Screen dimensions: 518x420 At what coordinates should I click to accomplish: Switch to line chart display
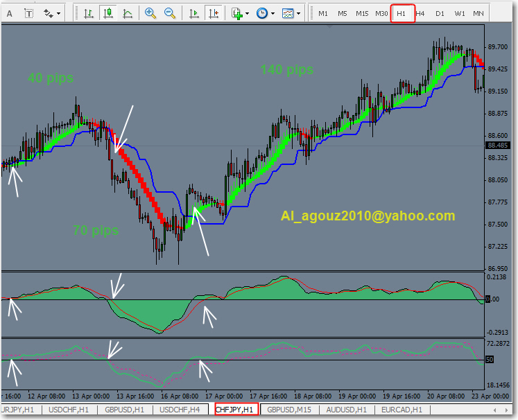click(x=128, y=14)
